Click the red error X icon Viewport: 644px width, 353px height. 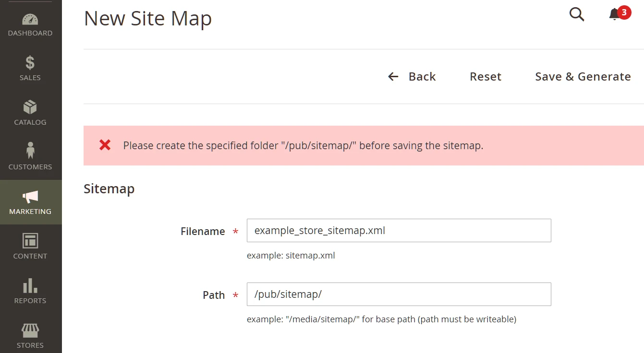[105, 145]
